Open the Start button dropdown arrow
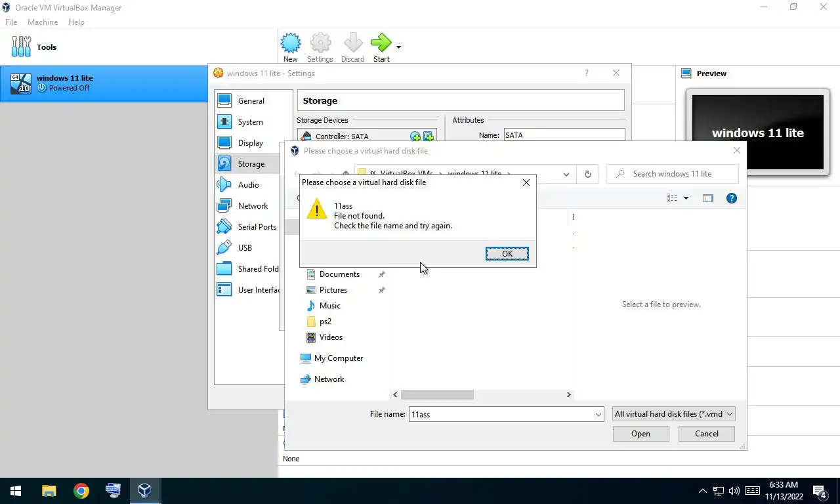The image size is (840, 504). (x=398, y=47)
